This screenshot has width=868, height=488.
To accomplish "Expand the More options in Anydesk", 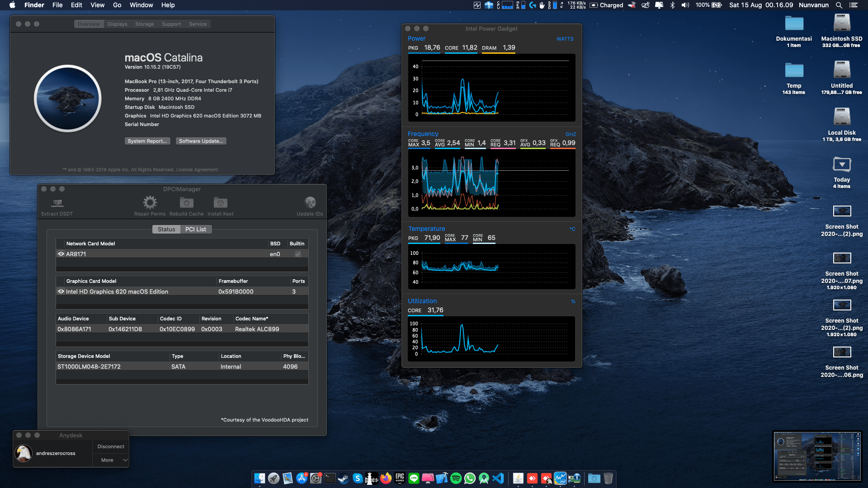I will click(x=110, y=460).
